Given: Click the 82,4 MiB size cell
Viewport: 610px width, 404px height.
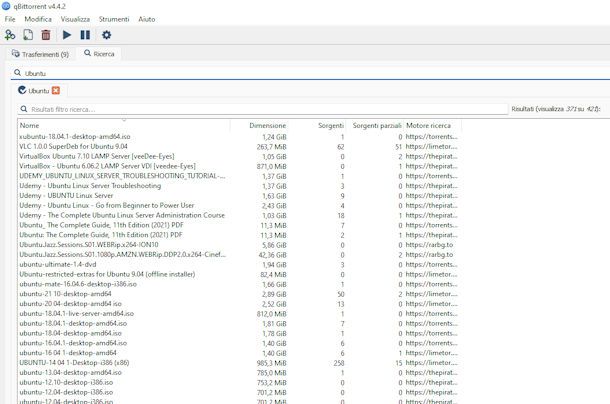Looking at the screenshot, I should point(273,274).
